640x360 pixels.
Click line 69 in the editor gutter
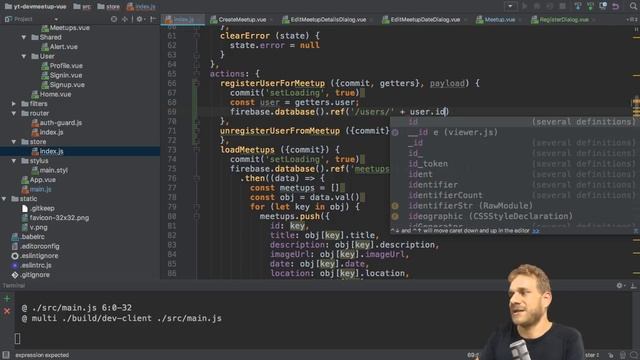click(172, 112)
